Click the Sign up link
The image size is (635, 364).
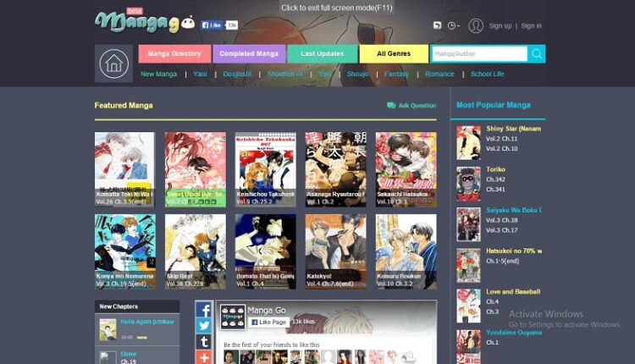tap(500, 25)
